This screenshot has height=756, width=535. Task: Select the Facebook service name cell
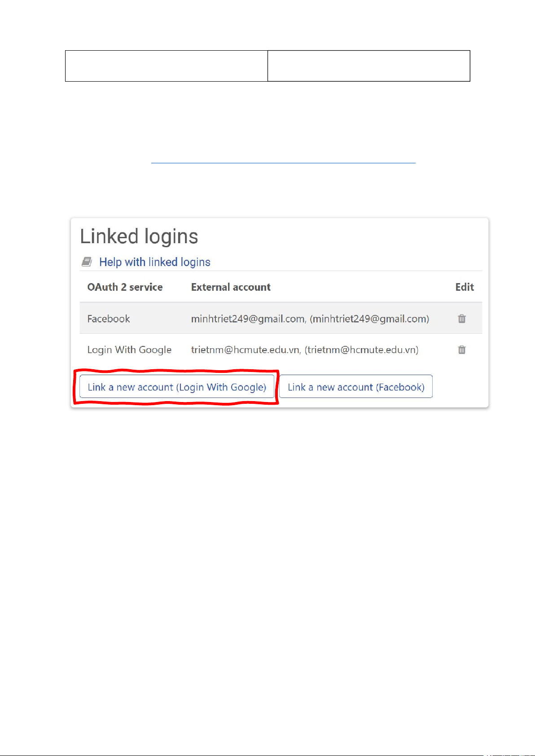[109, 319]
